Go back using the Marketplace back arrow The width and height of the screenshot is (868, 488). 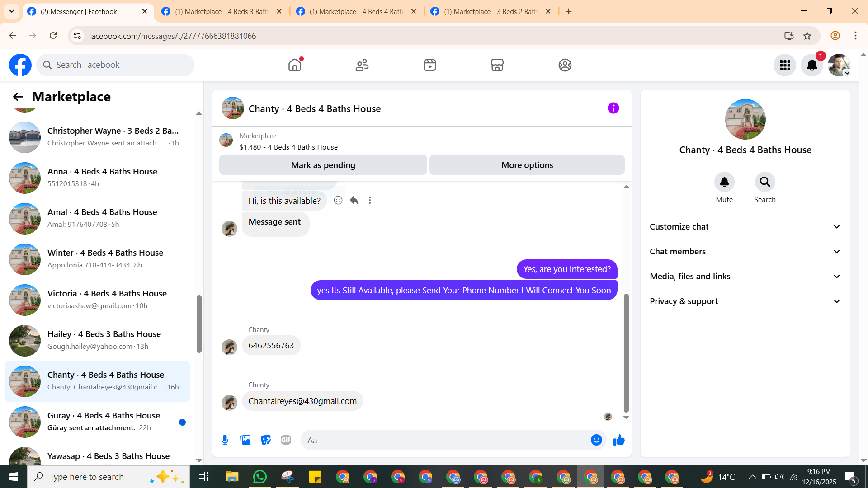[x=18, y=97]
